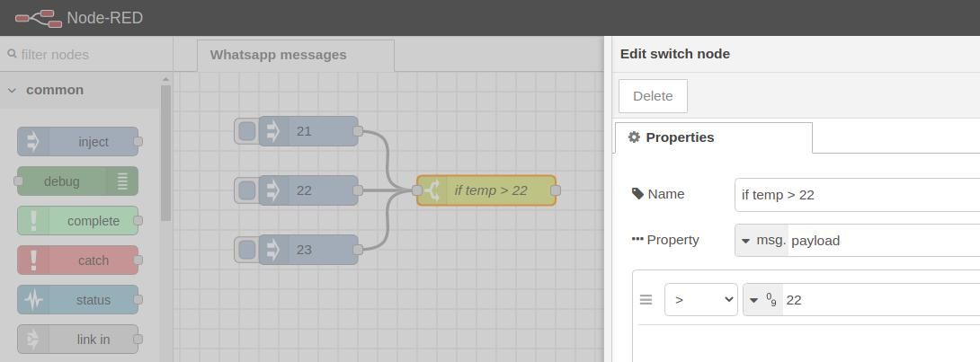
Task: Select the complete node in palette
Action: 77,221
